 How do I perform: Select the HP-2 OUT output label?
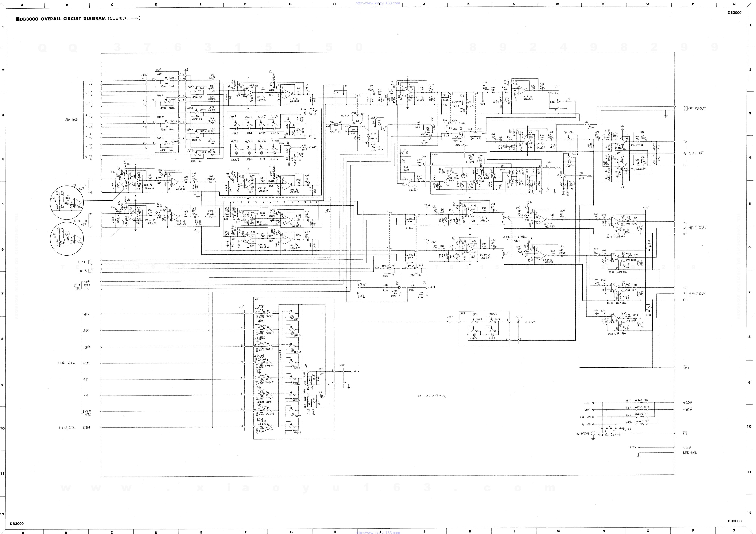click(x=697, y=294)
